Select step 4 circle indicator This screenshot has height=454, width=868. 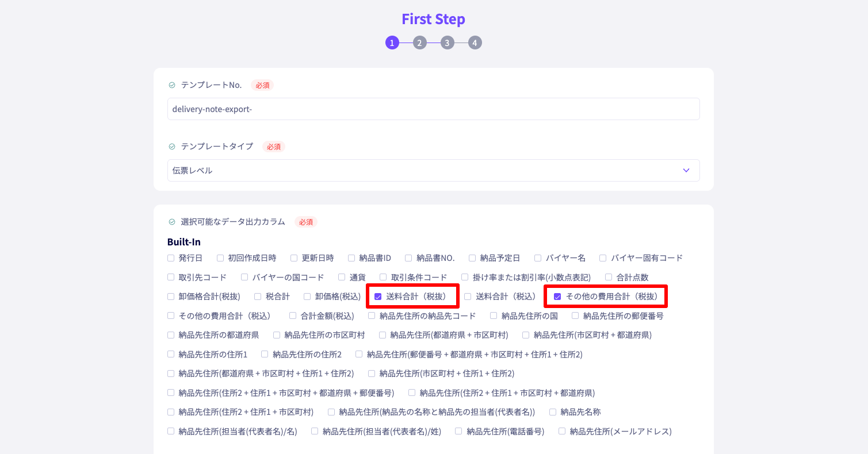(475, 43)
